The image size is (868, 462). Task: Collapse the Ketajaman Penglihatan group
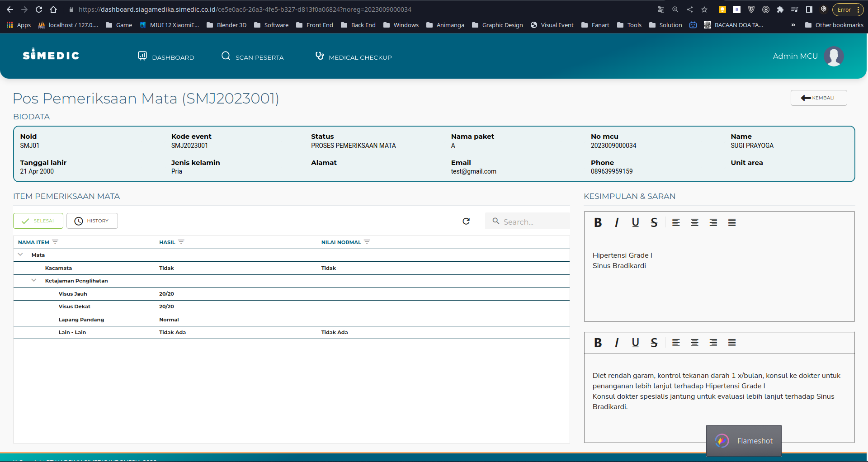(x=34, y=280)
